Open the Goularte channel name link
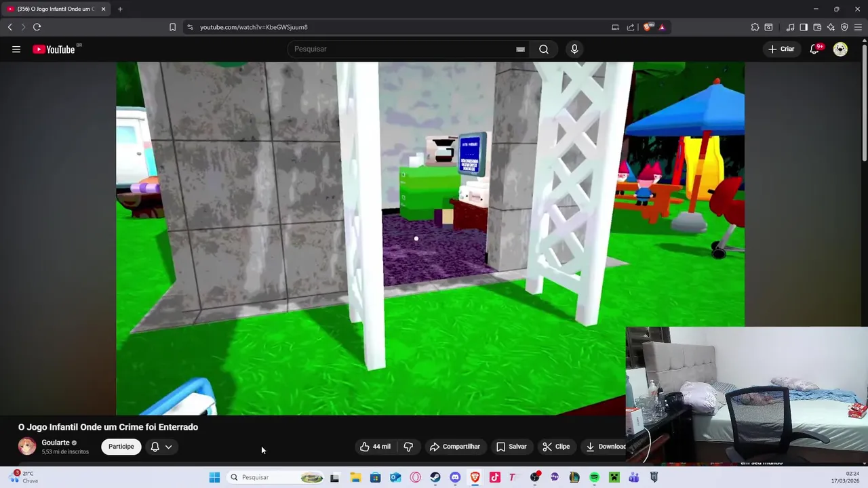The image size is (868, 488). (x=56, y=443)
